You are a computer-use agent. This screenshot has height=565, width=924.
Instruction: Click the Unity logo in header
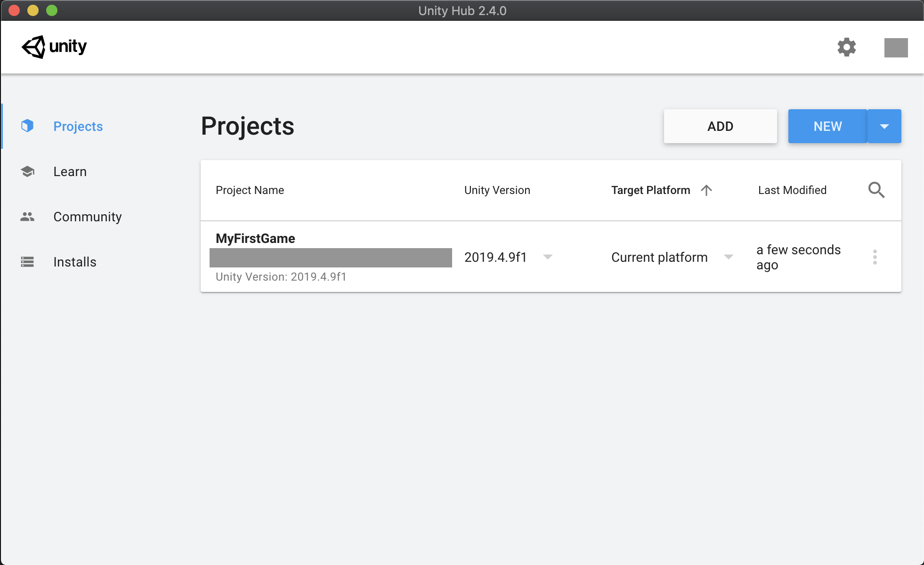pos(54,47)
